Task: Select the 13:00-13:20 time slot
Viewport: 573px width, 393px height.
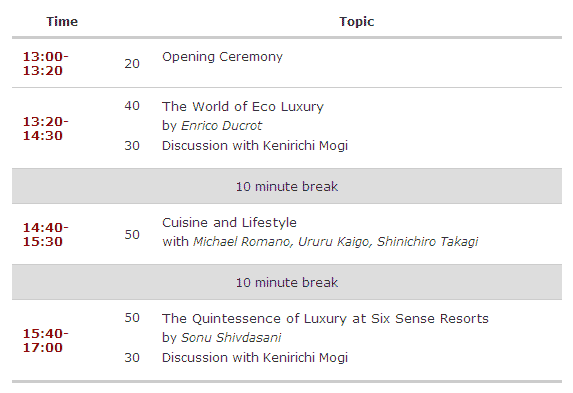Action: (x=46, y=64)
